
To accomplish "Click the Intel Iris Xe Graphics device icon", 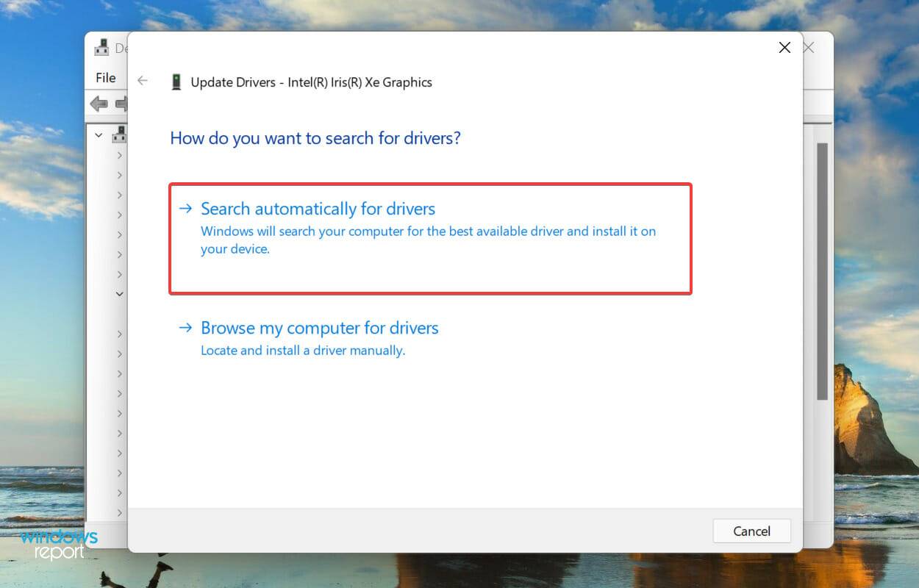I will 176,82.
